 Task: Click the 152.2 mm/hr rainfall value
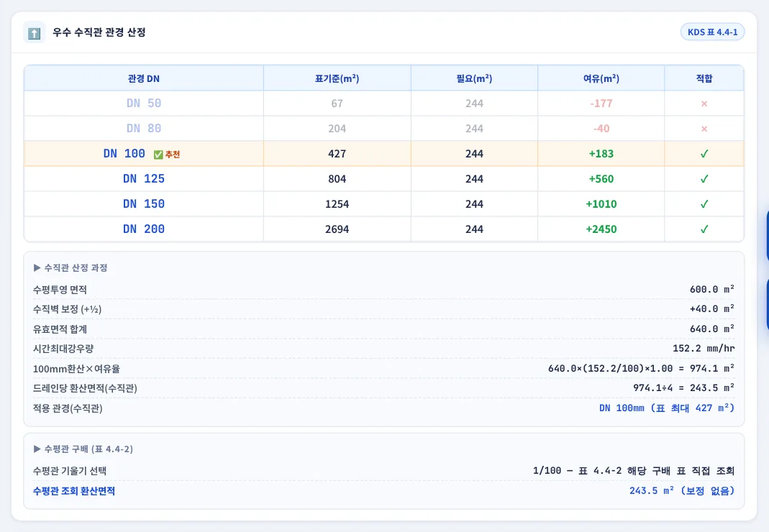pos(704,349)
